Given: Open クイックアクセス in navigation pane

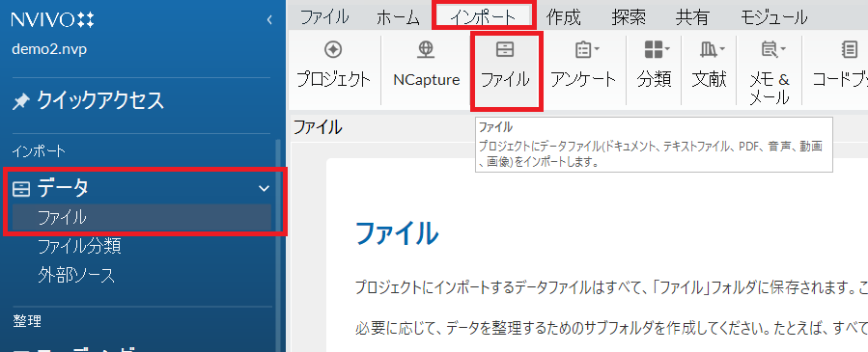Looking at the screenshot, I should [x=100, y=101].
